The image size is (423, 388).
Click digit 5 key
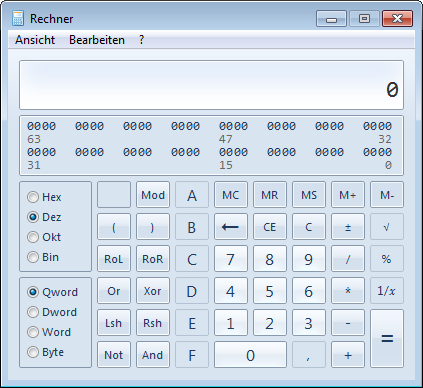[x=270, y=291]
